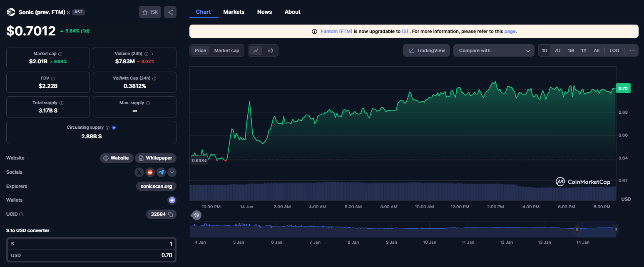Select the 7D time range

557,50
